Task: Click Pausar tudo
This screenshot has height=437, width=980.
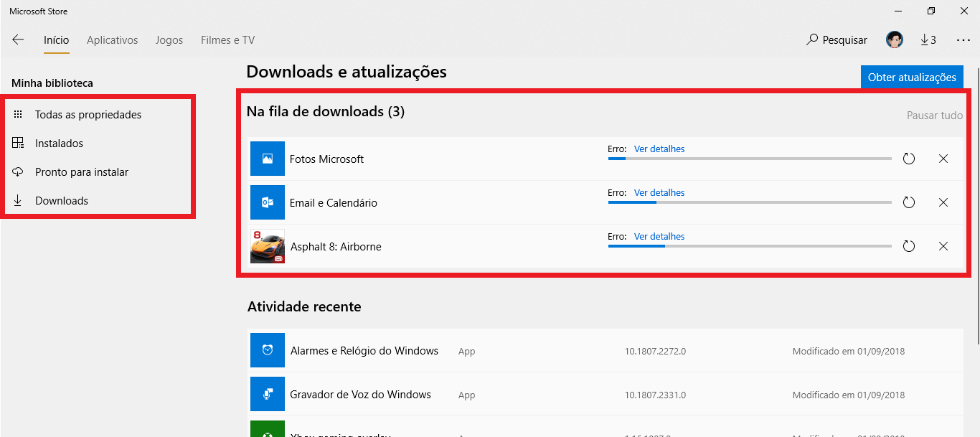Action: pos(935,115)
